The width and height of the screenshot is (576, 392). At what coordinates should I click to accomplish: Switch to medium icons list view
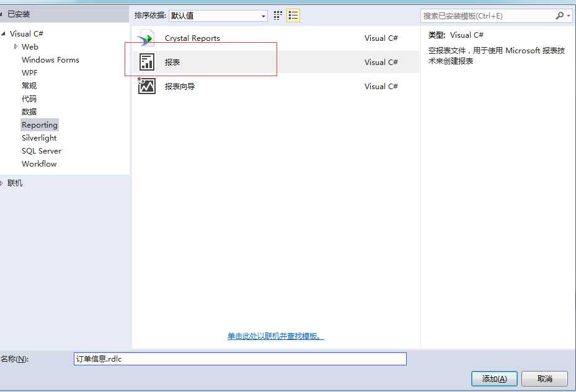click(293, 15)
